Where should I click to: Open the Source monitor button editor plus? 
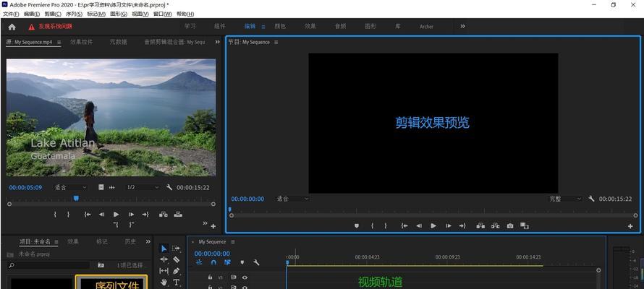pyautogui.click(x=213, y=226)
